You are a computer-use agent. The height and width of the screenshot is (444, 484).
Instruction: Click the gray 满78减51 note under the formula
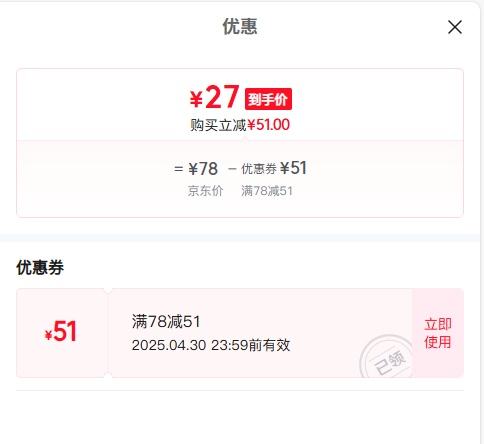coord(267,191)
